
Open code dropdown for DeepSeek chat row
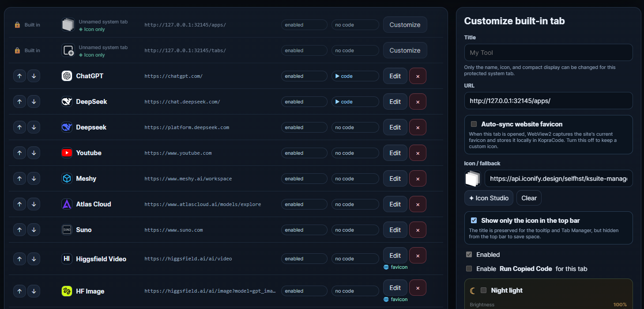click(355, 102)
